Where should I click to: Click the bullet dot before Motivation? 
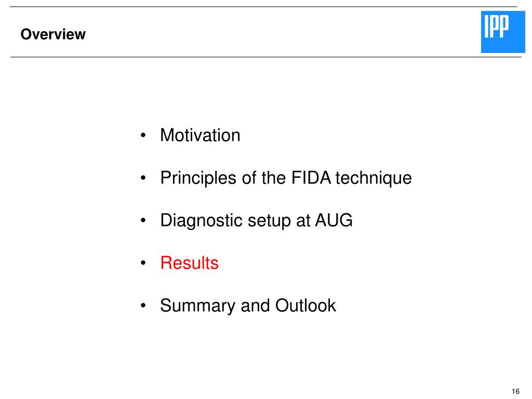(143, 136)
